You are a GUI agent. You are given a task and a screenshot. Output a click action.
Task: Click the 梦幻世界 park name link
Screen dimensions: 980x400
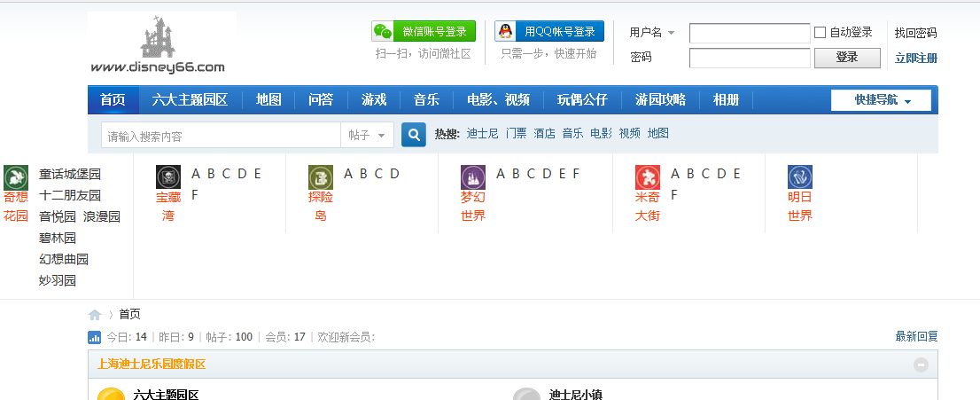(x=473, y=207)
